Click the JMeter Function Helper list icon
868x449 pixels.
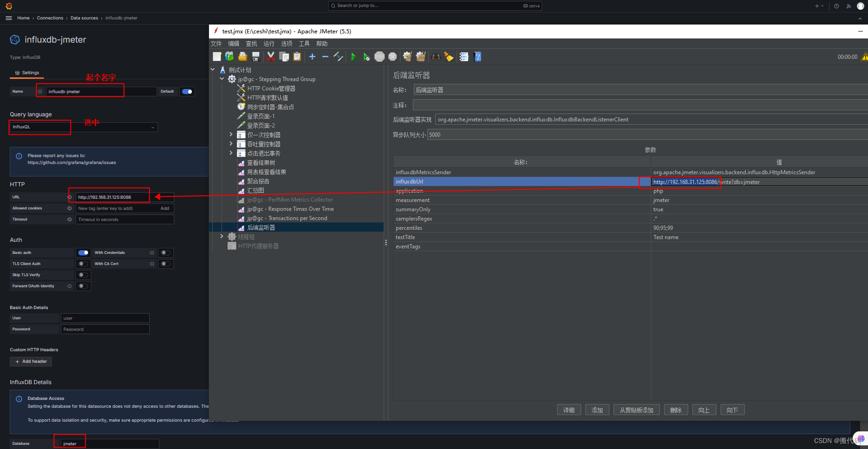pyautogui.click(x=464, y=57)
